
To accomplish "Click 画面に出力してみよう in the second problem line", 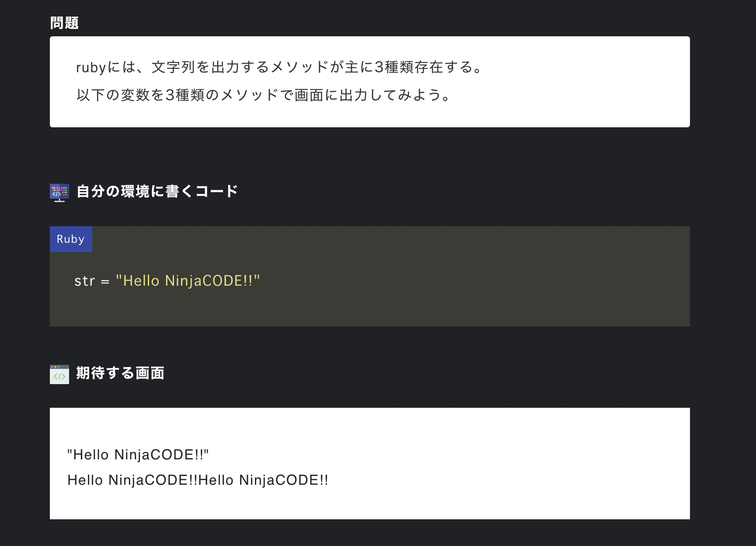I will pos(367,95).
